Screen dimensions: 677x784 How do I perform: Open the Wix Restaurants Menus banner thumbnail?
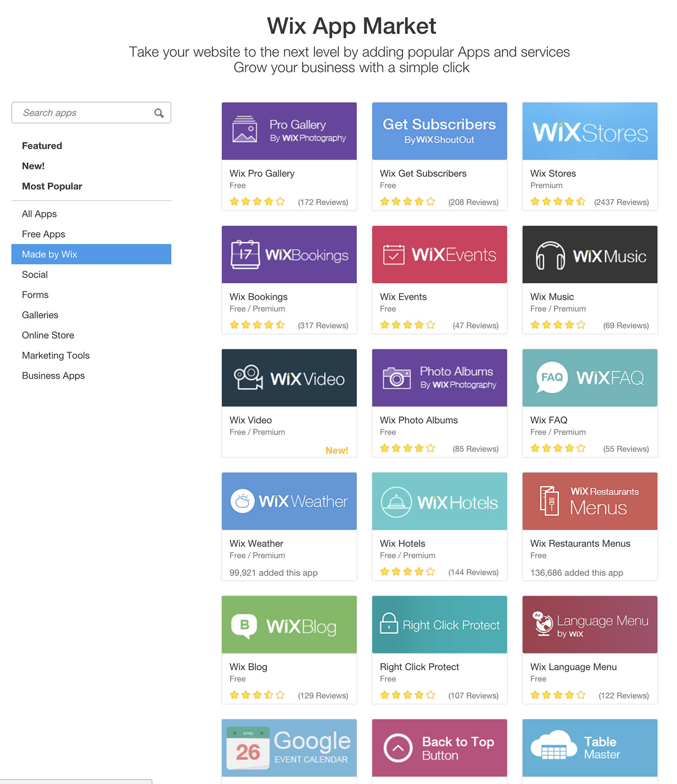590,501
